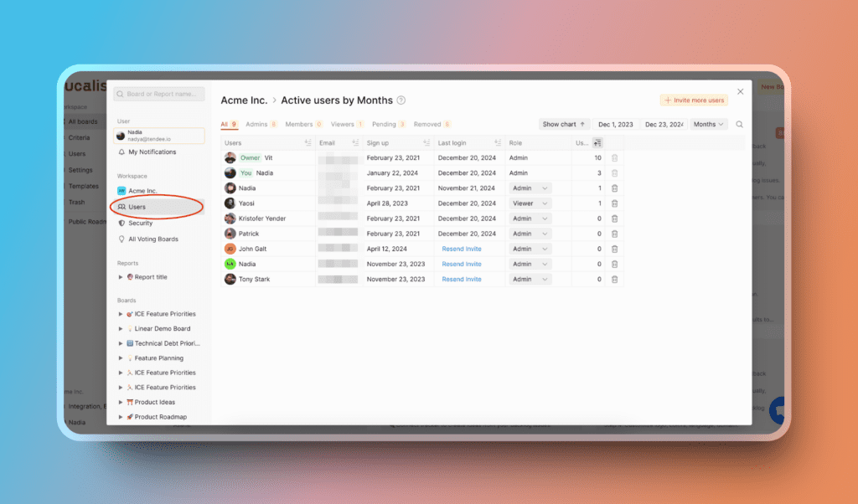Open Security from the shield icon
Viewport: 858px width, 504px height.
(x=122, y=224)
